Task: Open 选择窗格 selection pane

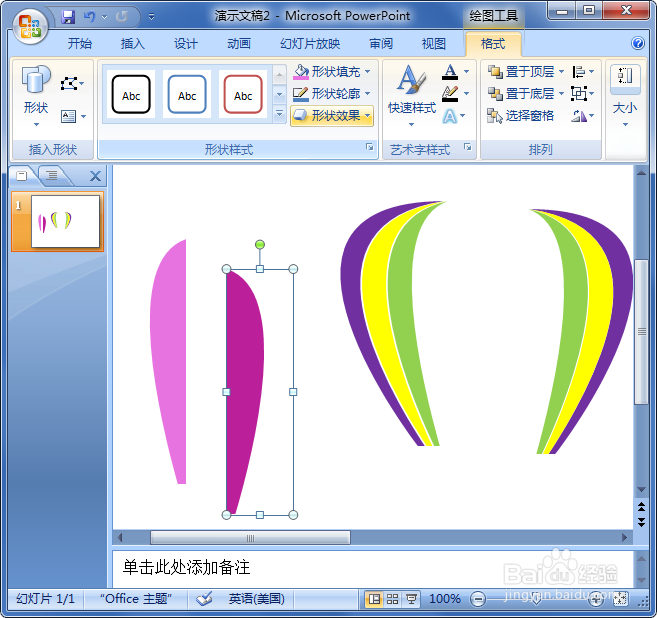Action: tap(520, 115)
